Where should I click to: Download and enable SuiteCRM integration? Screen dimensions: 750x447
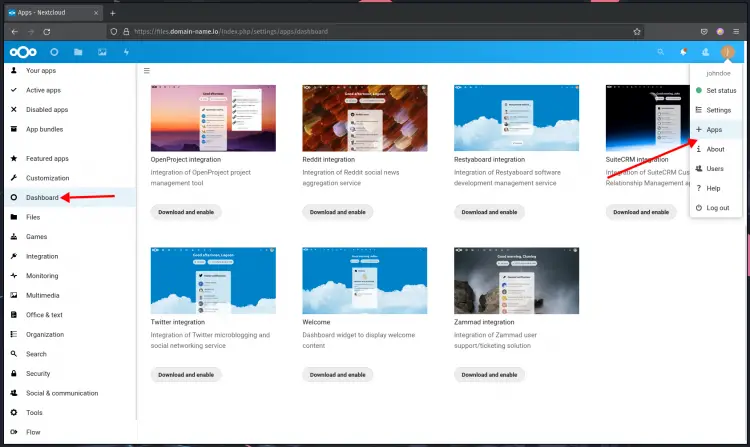click(x=641, y=212)
